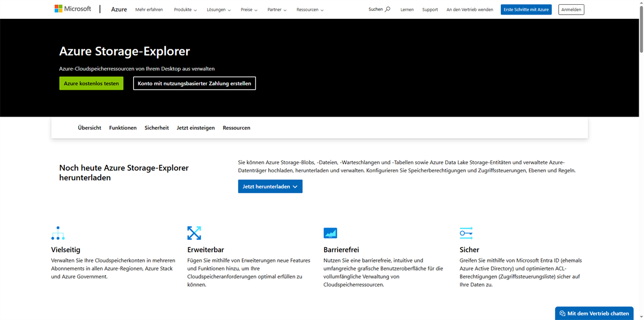The width and height of the screenshot is (644, 320).
Task: Click Azure kostenlos testen button
Action: tap(91, 83)
